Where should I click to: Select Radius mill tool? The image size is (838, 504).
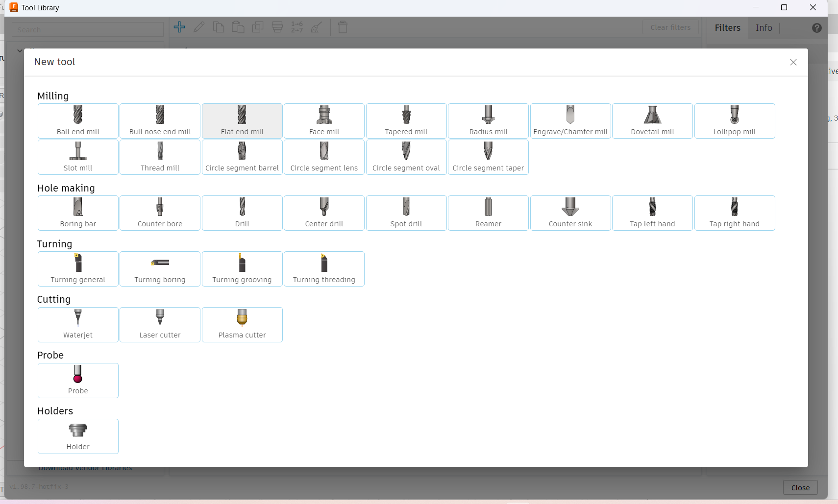tap(488, 121)
